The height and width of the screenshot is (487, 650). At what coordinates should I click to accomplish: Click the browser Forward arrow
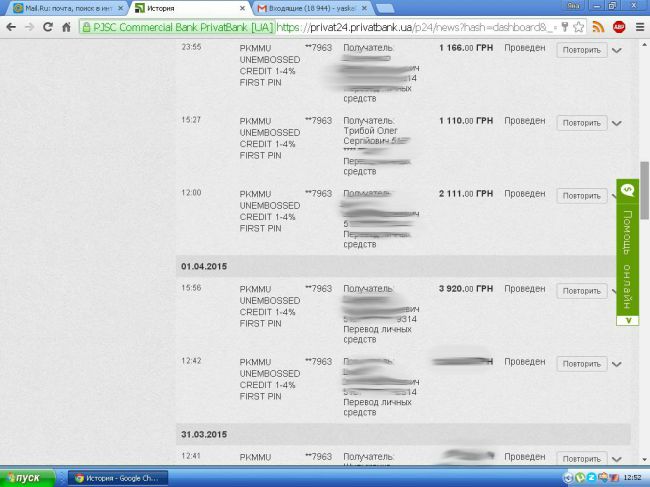pyautogui.click(x=28, y=27)
